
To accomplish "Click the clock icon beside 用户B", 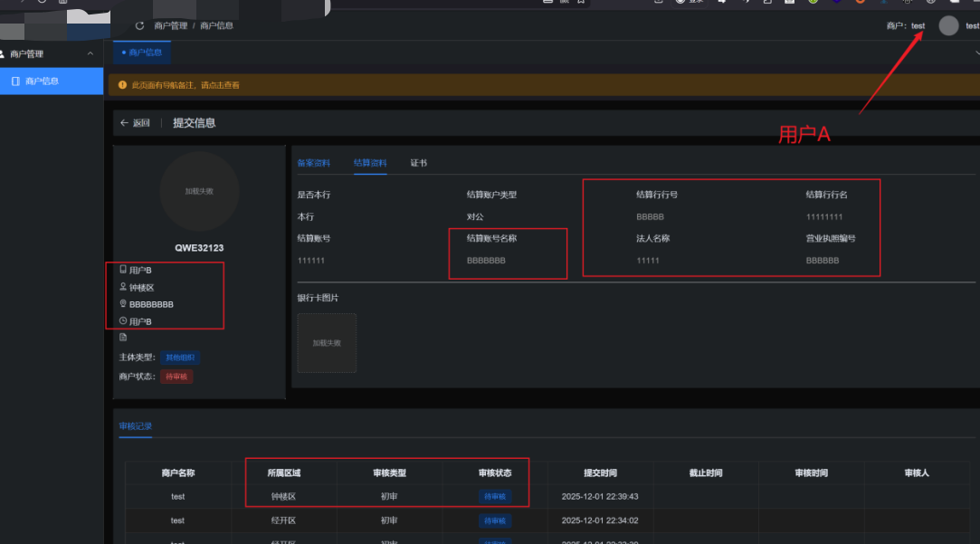I will point(123,320).
